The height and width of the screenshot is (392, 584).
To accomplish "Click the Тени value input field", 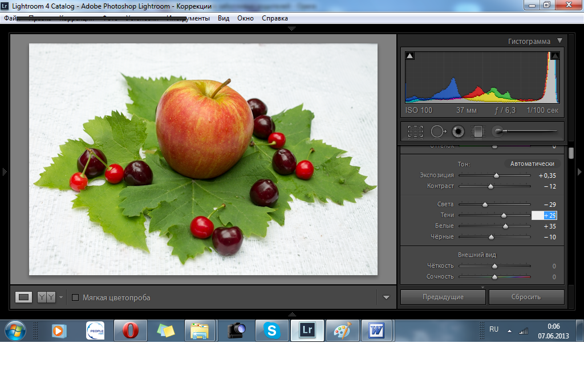I will pos(544,215).
